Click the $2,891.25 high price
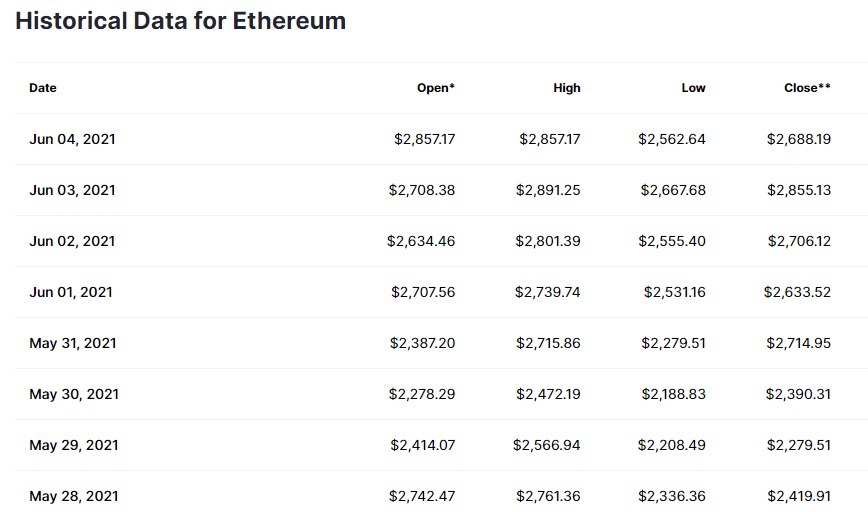 (x=548, y=190)
